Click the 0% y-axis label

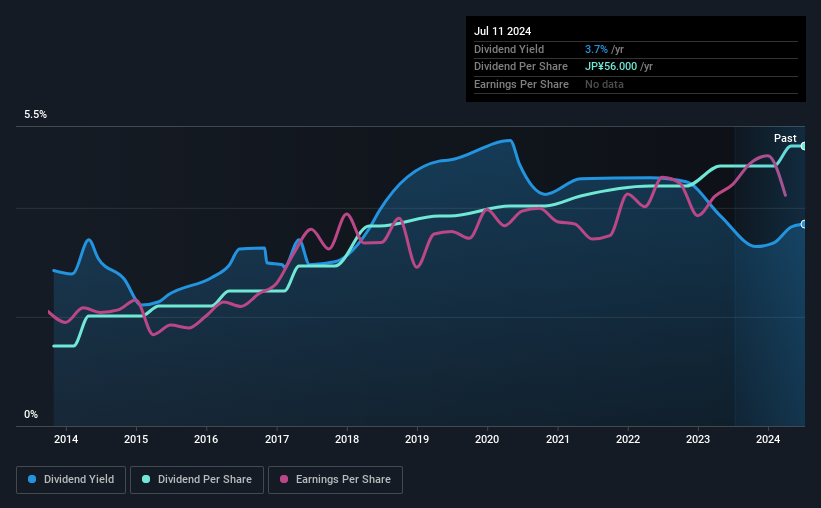click(x=31, y=414)
